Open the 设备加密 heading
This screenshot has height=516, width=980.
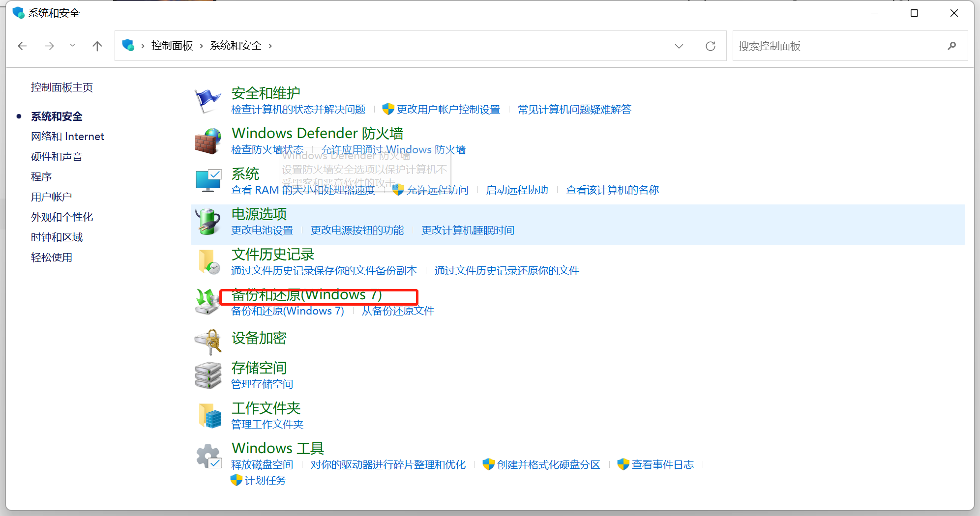click(x=259, y=338)
